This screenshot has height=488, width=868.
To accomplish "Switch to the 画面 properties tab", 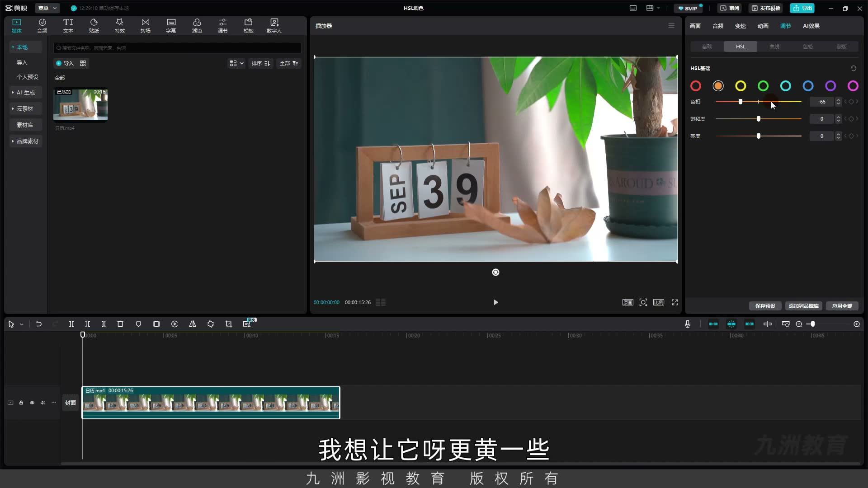I will pyautogui.click(x=695, y=26).
